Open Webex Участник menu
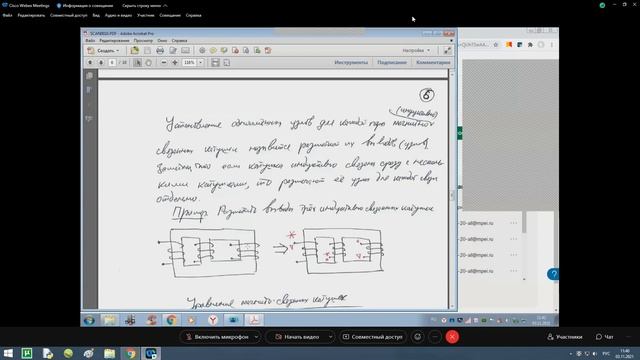 146,15
